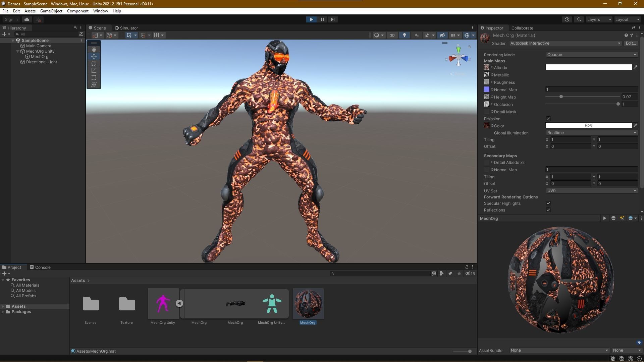Select the Hand view tool

point(94,49)
